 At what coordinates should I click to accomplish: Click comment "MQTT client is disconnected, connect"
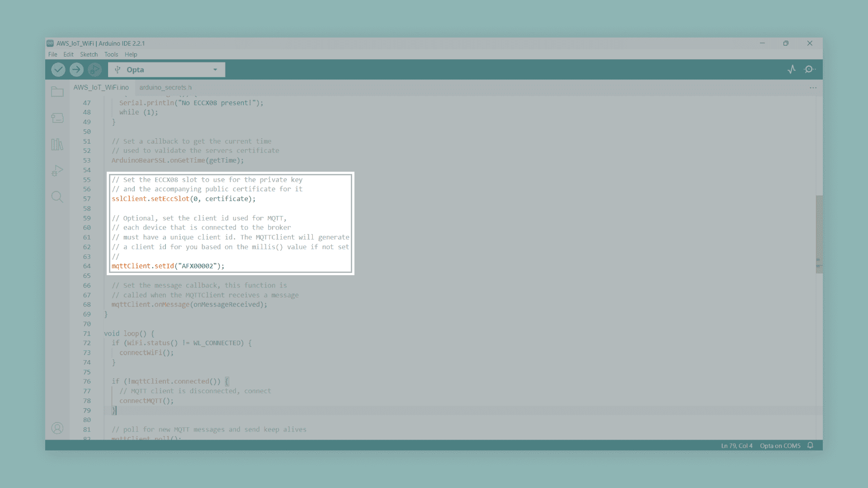195,391
